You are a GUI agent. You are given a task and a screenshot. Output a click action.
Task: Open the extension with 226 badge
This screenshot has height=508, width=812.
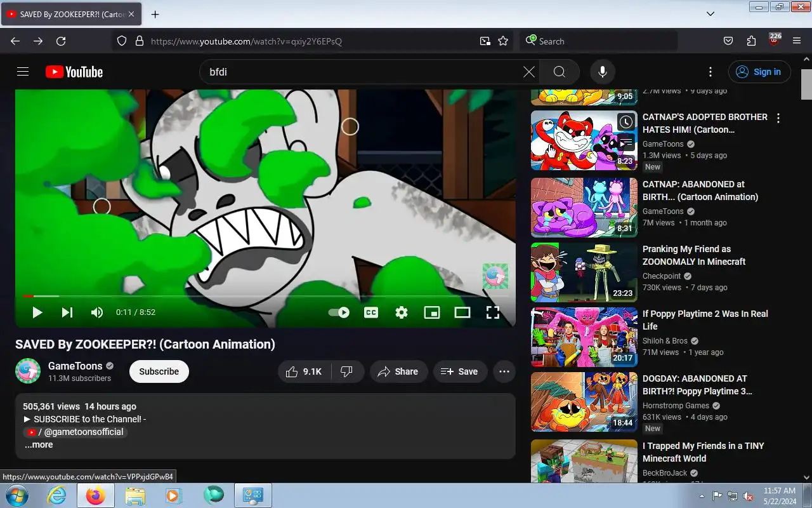pyautogui.click(x=774, y=40)
